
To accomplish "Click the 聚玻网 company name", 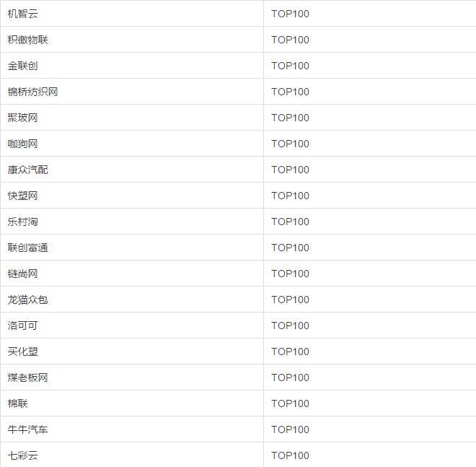I will [x=23, y=118].
